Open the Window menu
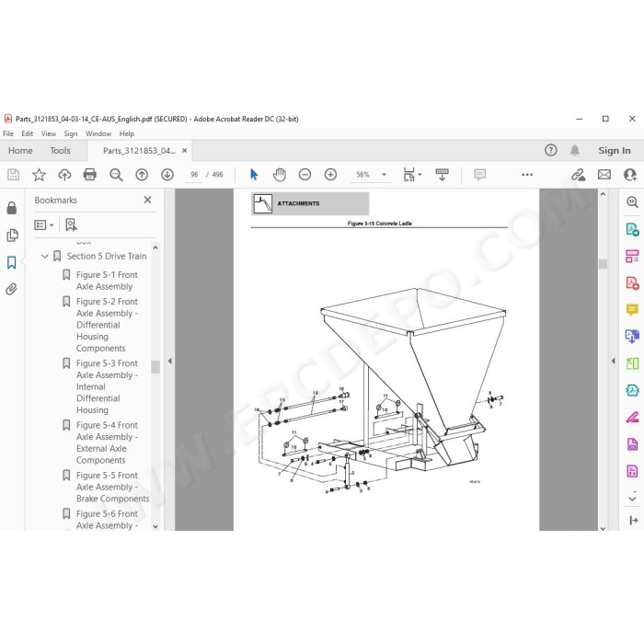644x644 pixels. pyautogui.click(x=98, y=133)
